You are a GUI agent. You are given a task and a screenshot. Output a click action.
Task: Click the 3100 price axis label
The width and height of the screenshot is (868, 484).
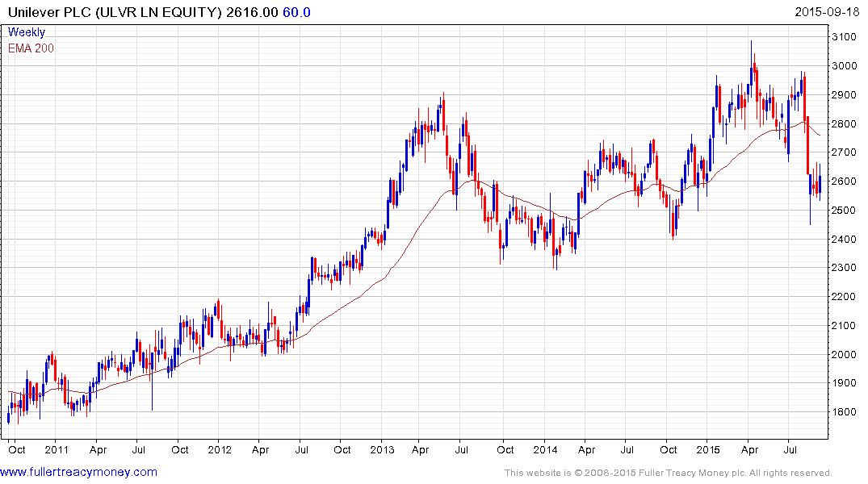click(x=845, y=37)
